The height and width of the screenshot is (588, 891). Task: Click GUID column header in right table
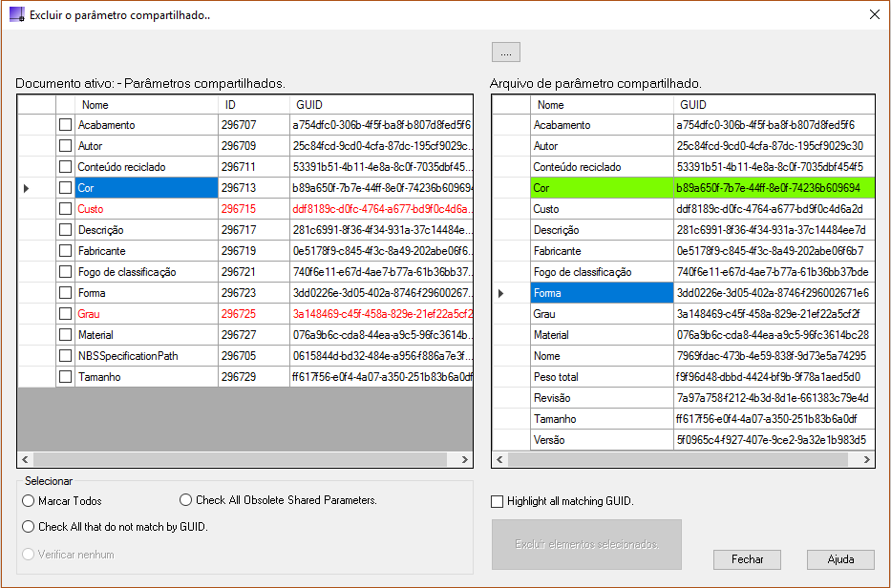(774, 105)
